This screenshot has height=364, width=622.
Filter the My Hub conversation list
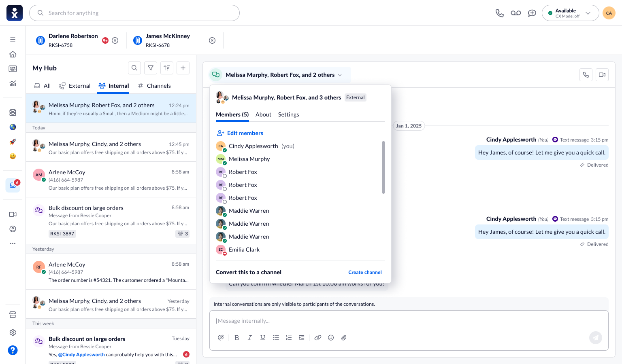coord(151,68)
